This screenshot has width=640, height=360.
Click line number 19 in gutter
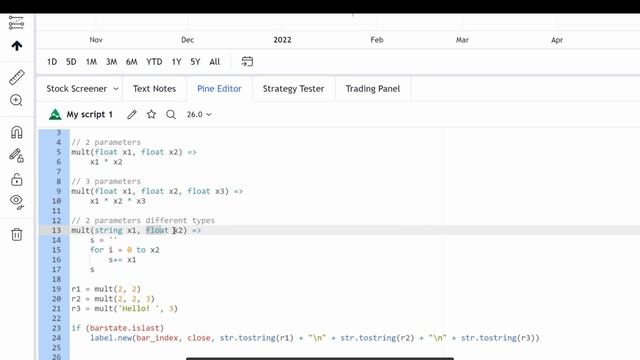(x=56, y=289)
